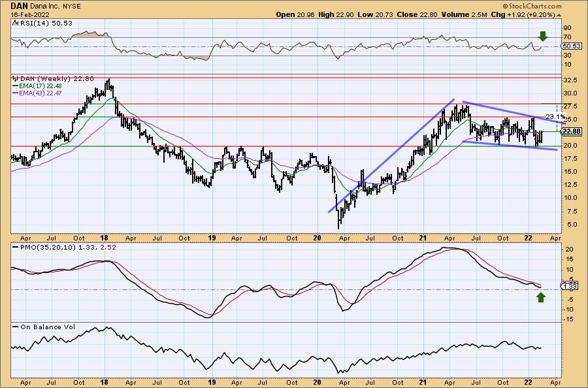Screen dimensions: 588x388
Task: Click the Open 20.96 value
Action: tap(295, 14)
